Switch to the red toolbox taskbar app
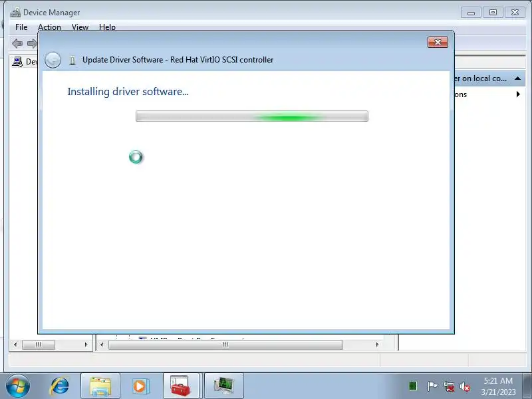This screenshot has height=399, width=532. 181,386
